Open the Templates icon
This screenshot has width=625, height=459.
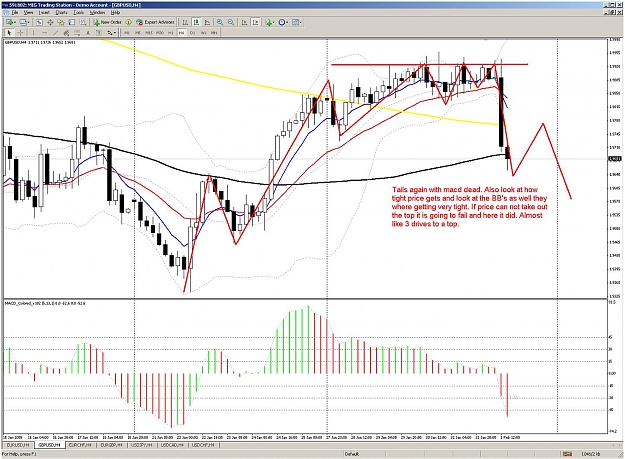click(295, 22)
